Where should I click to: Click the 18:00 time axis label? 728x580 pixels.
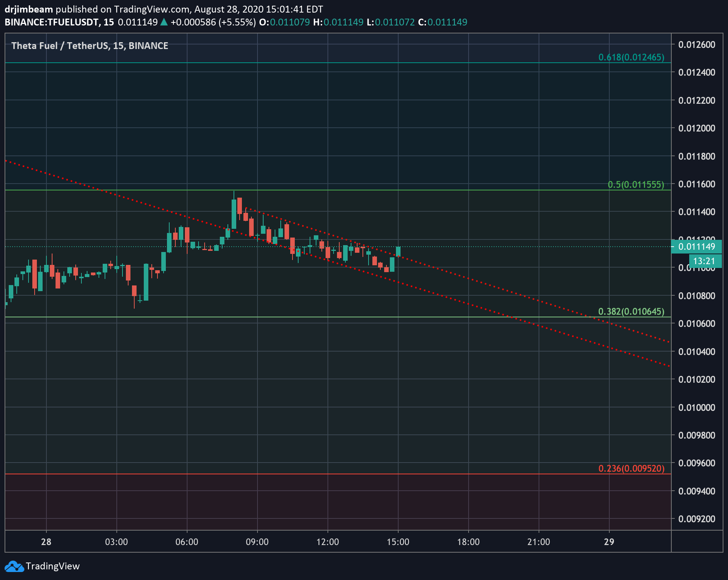click(x=468, y=542)
